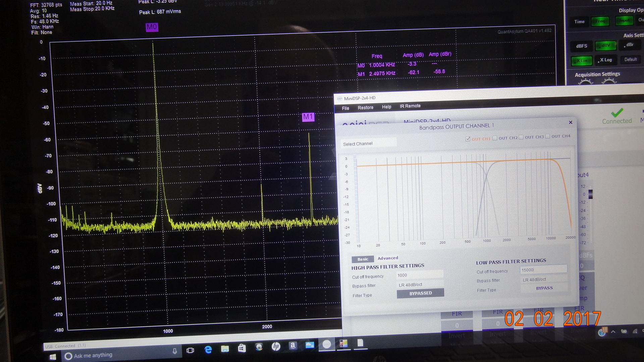Open low pass LR 48dB/oct filter dropdown
Image resolution: width=644 pixels, height=362 pixels.
544,279
